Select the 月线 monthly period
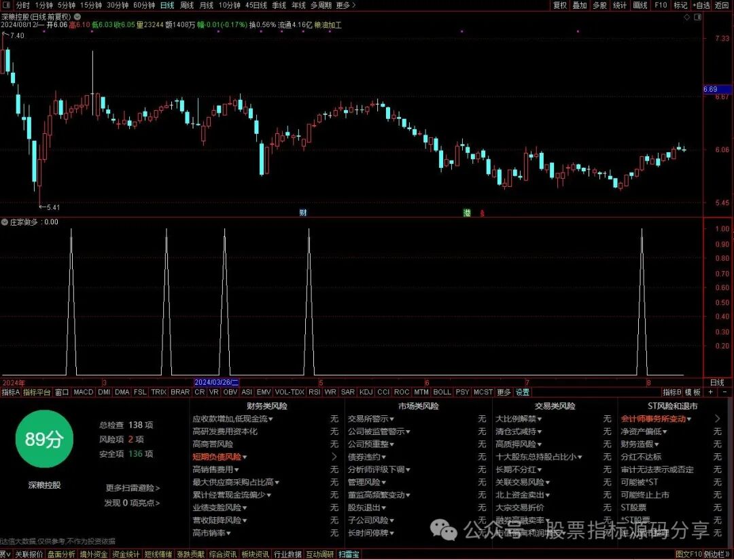734x560 pixels. 207,5
